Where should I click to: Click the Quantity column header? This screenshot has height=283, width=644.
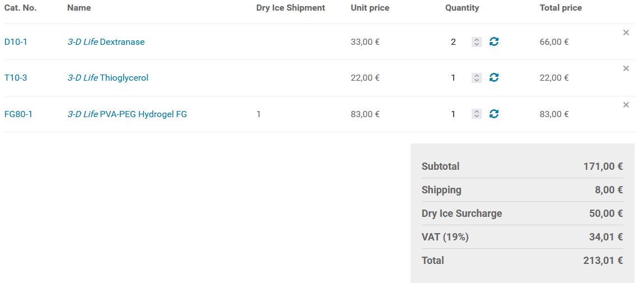click(x=462, y=8)
